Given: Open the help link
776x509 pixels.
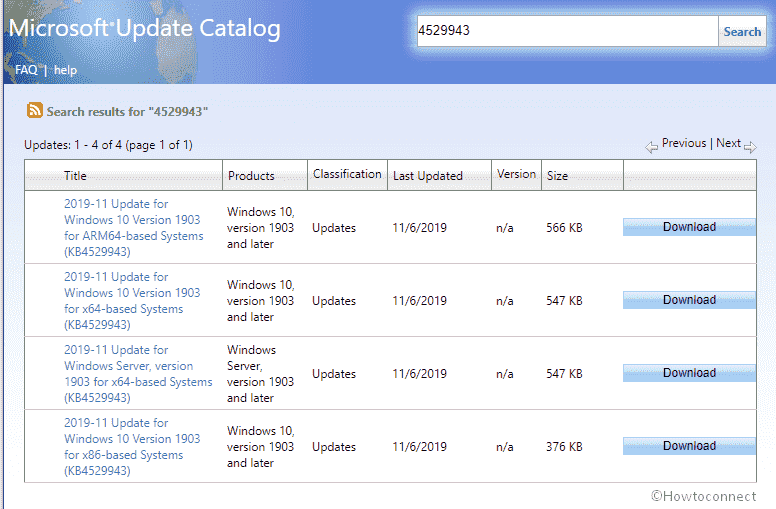Looking at the screenshot, I should click(x=65, y=70).
